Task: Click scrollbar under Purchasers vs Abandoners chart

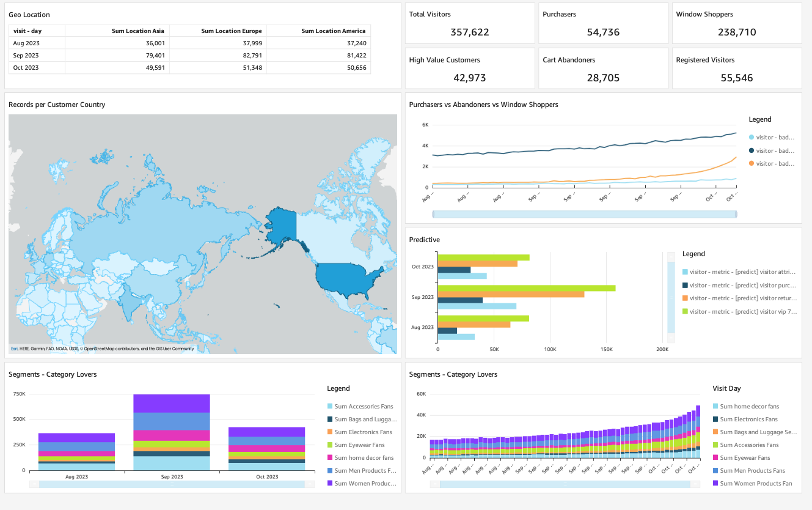Action: click(x=584, y=214)
